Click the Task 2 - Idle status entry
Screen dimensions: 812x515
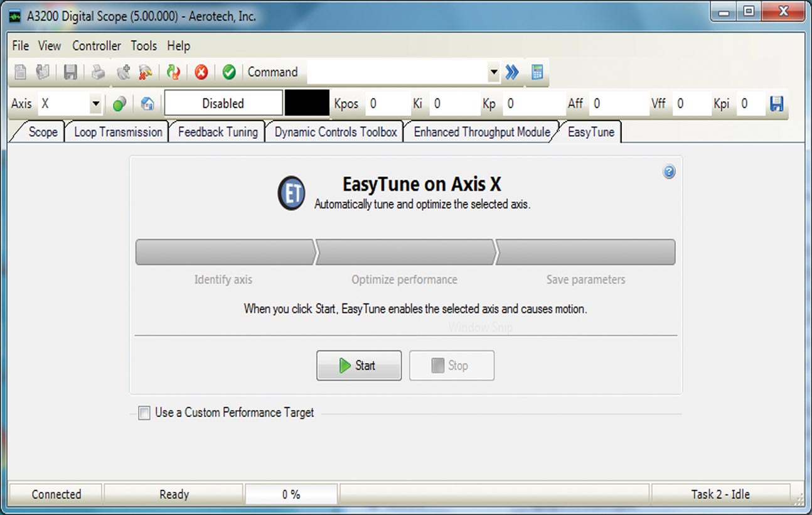point(720,494)
